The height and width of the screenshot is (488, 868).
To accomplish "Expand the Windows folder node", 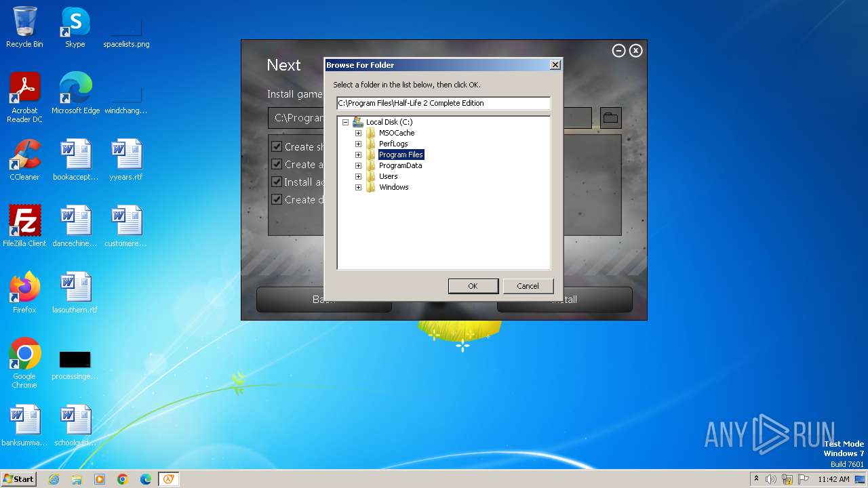I will 358,188.
